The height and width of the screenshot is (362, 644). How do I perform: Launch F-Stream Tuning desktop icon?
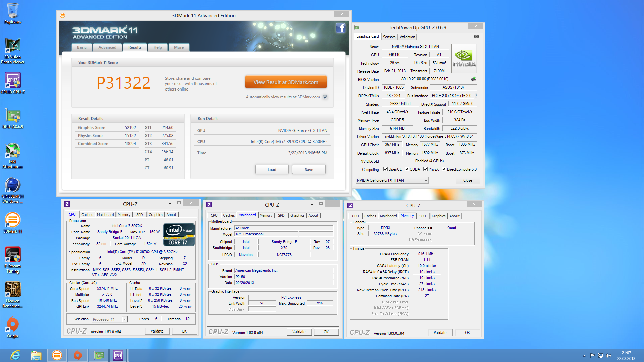point(13,260)
